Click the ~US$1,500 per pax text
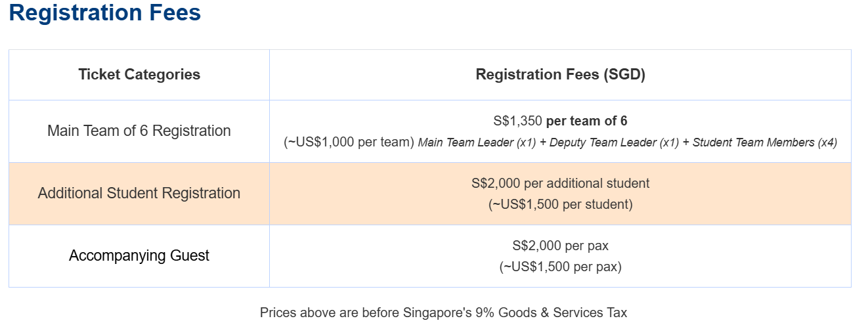This screenshot has height=327, width=868. [x=560, y=267]
